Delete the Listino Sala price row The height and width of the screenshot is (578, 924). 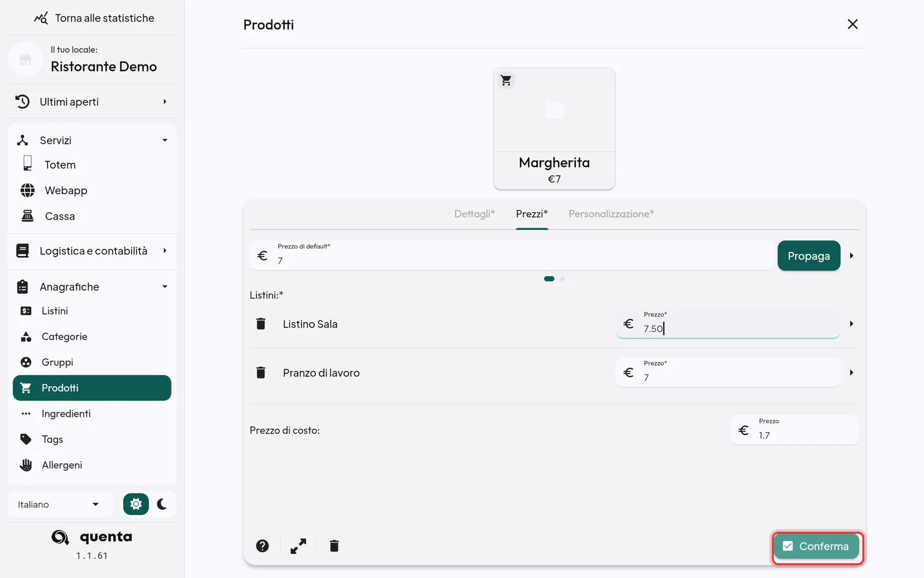point(261,324)
